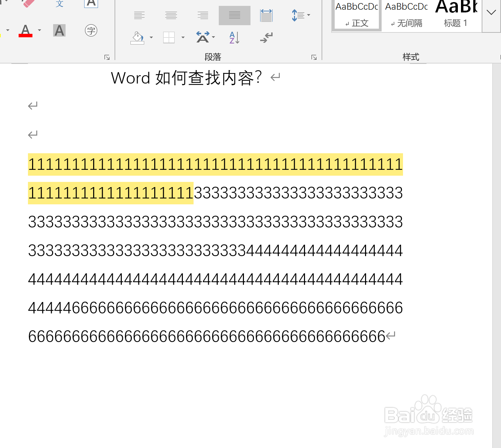Click the borders icon
Screen dimensions: 501x448
pyautogui.click(x=169, y=37)
